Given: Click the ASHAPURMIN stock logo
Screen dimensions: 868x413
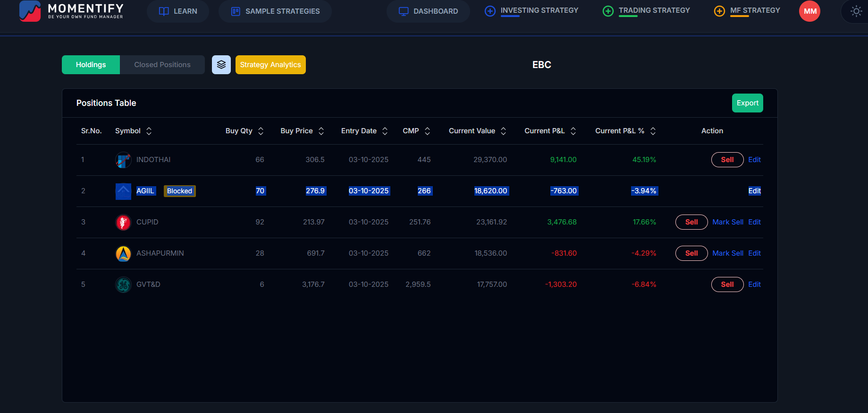Looking at the screenshot, I should tap(123, 254).
